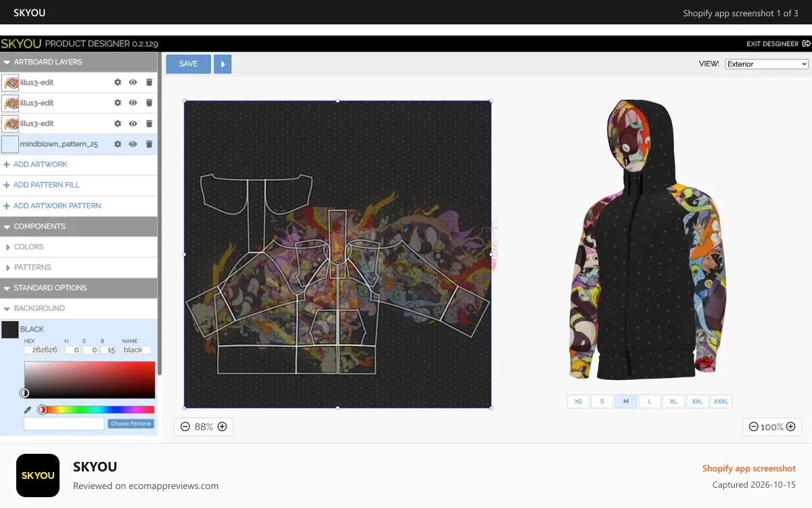
Task: Click the 3D hoodie preview model
Action: [646, 240]
